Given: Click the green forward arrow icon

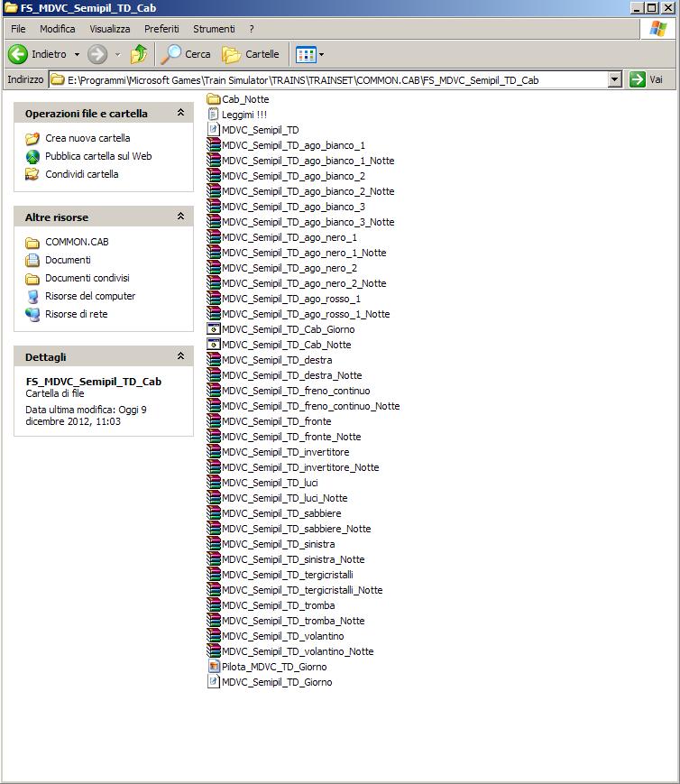Looking at the screenshot, I should coord(97,54).
